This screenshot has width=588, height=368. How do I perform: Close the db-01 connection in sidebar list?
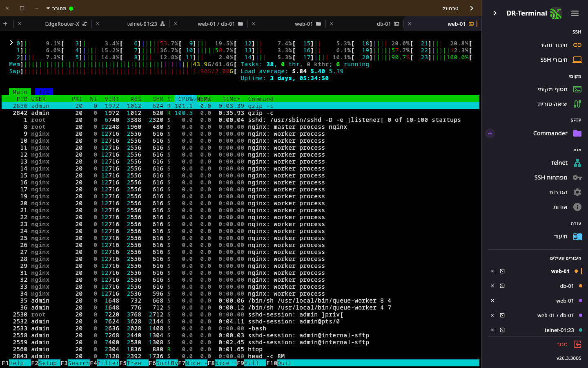tap(492, 286)
